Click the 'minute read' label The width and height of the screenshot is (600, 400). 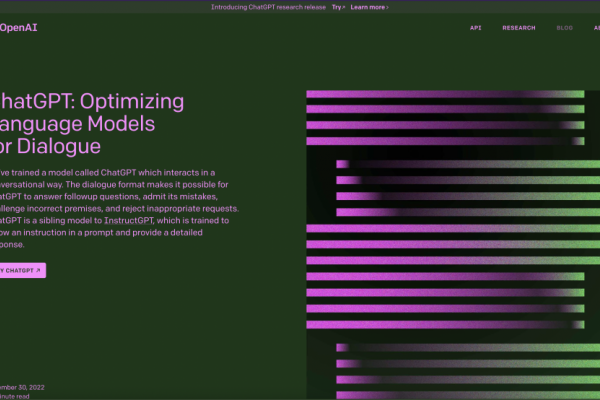[15, 397]
